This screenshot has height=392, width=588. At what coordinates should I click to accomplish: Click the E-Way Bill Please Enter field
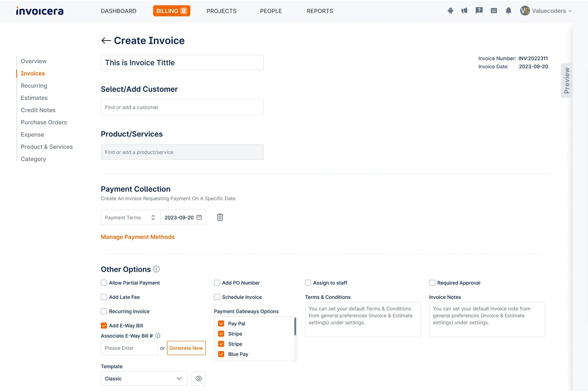pyautogui.click(x=130, y=348)
